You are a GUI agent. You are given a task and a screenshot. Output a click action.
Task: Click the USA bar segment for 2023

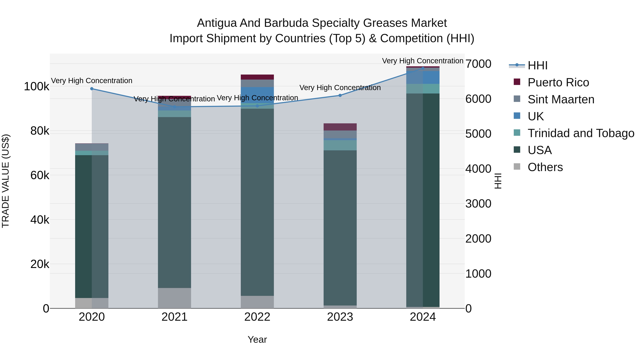click(340, 228)
